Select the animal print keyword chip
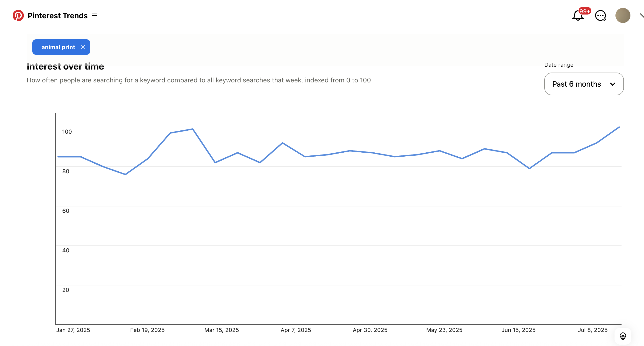Viewport: 644px width, 346px height. (x=61, y=47)
